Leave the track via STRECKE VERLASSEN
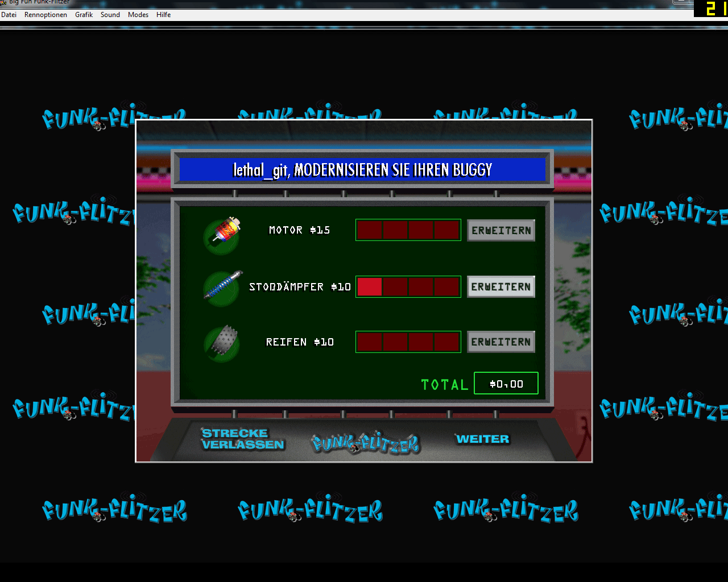 243,439
